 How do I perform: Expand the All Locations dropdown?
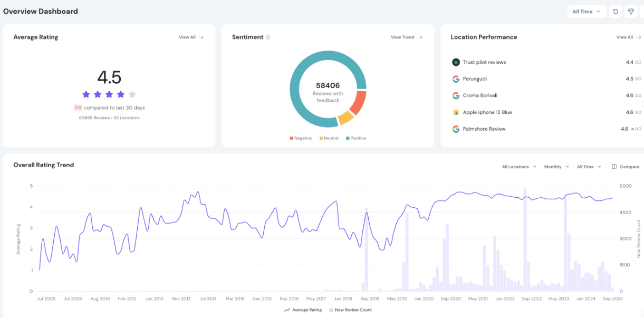click(x=517, y=166)
